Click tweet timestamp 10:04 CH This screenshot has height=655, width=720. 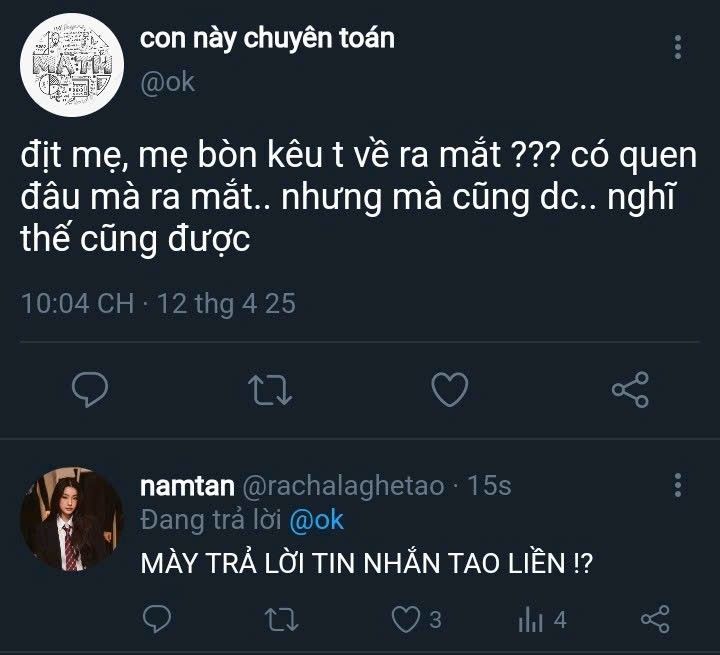tap(78, 303)
